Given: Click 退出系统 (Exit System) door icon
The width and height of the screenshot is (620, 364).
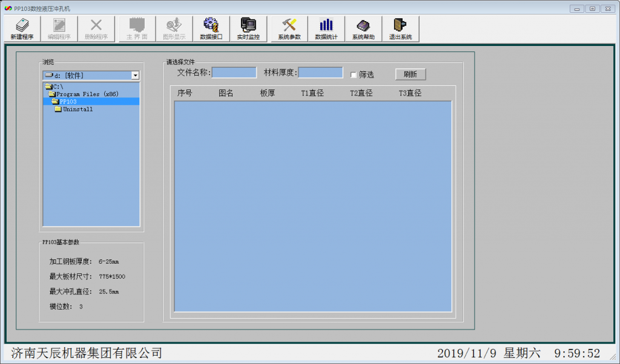Looking at the screenshot, I should coord(400,28).
